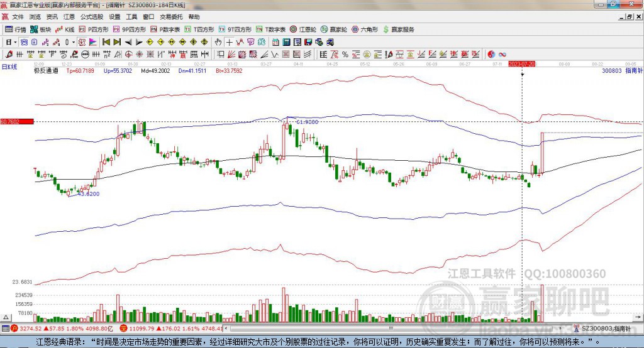
Task: Expand the volume panel triangle button
Action: [x=6, y=317]
